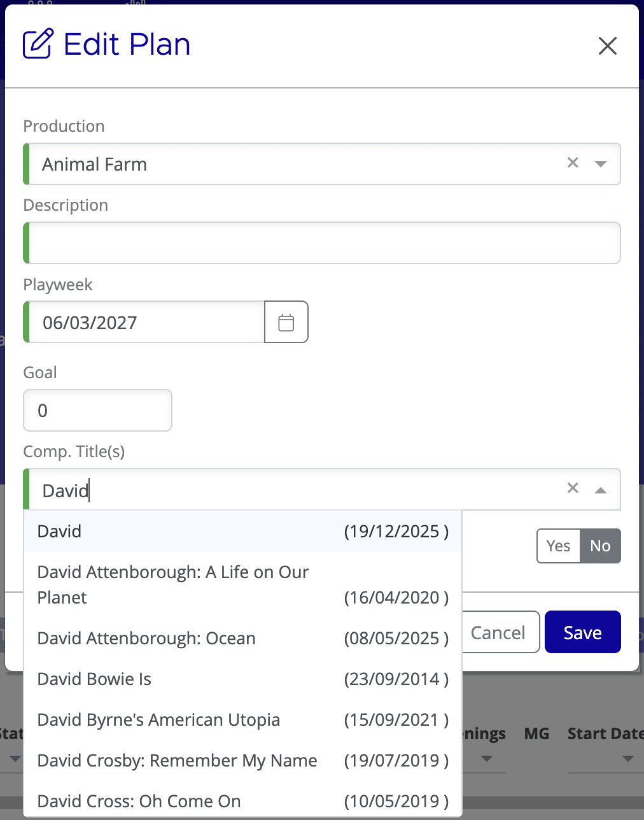Click the Goal number field

pyautogui.click(x=97, y=410)
